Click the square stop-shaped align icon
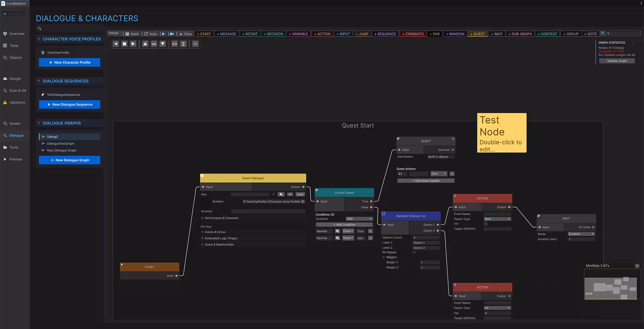Screen dimensions: 644x329 point(124,44)
